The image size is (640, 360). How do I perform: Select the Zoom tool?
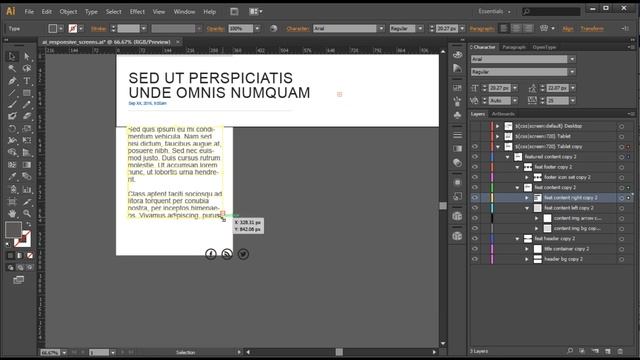coord(27,213)
